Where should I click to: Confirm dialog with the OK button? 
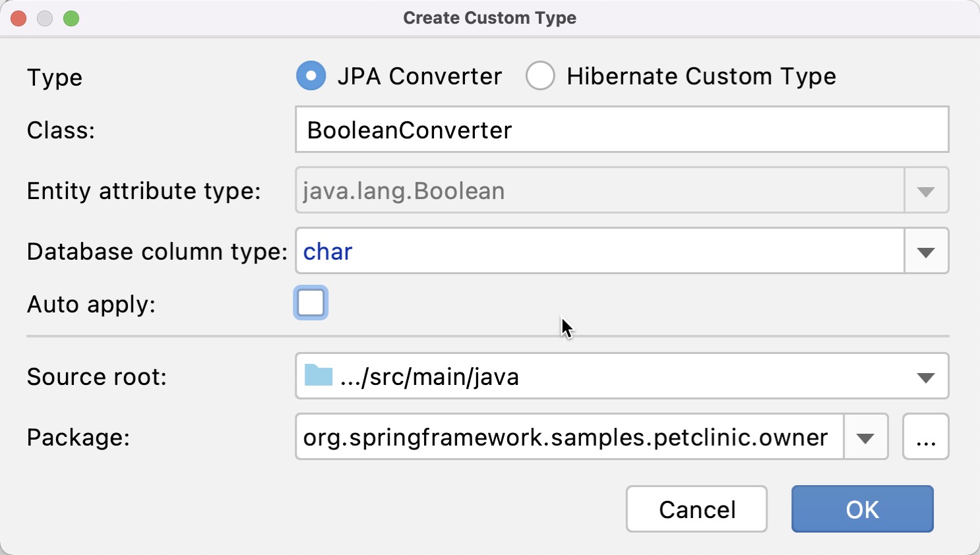tap(862, 509)
